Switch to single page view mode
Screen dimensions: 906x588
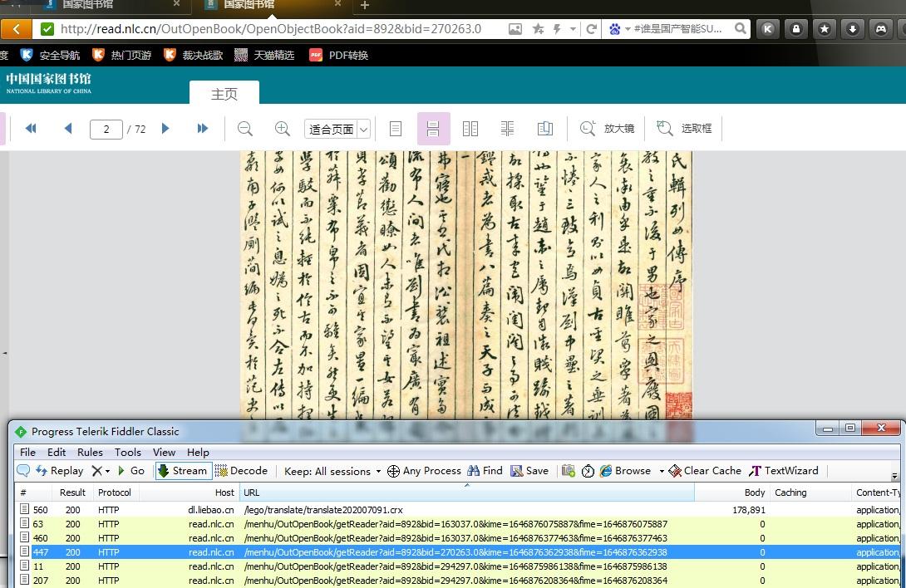point(396,128)
